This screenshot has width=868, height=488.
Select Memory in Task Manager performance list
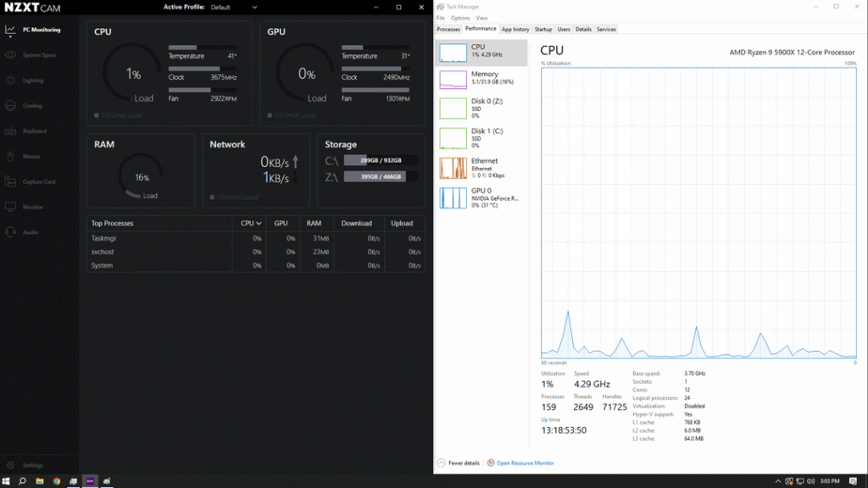[481, 80]
